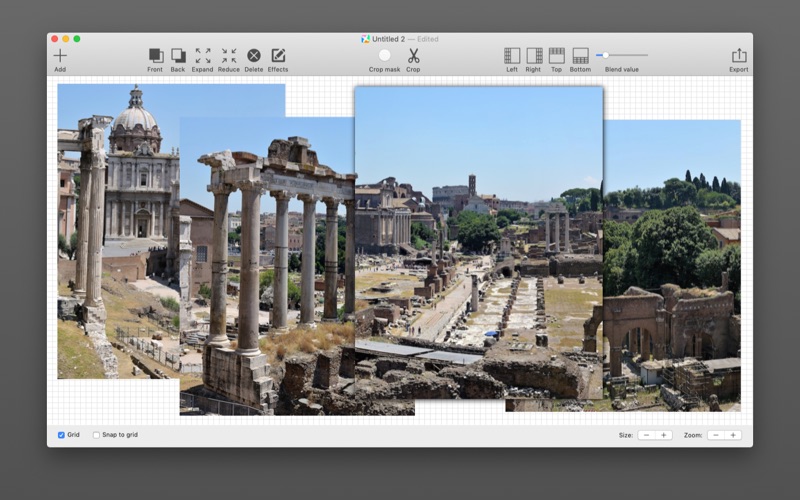Enable Snap to grid checkbox
Viewport: 800px width, 500px height.
(x=96, y=435)
